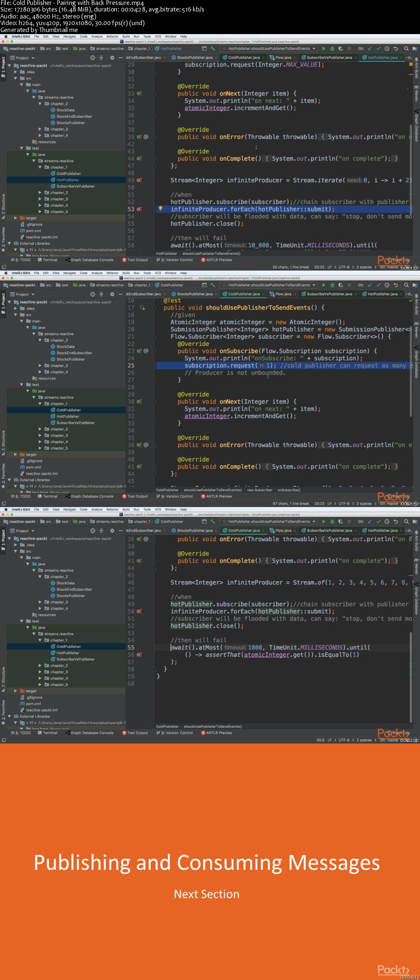Viewport: 420px width, 980px height.
Task: Open run configuration dropdown in 00:01:01 frame
Action: point(268,48)
